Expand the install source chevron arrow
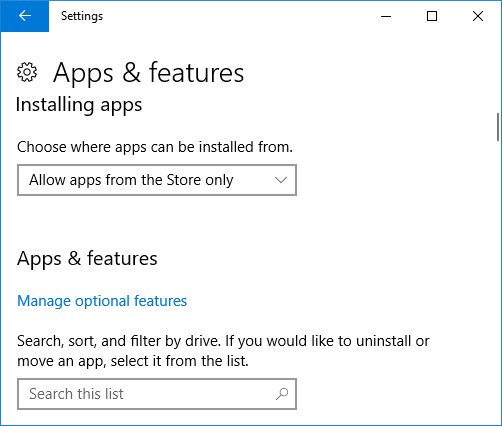Viewport: 502px width, 426px height. 281,180
